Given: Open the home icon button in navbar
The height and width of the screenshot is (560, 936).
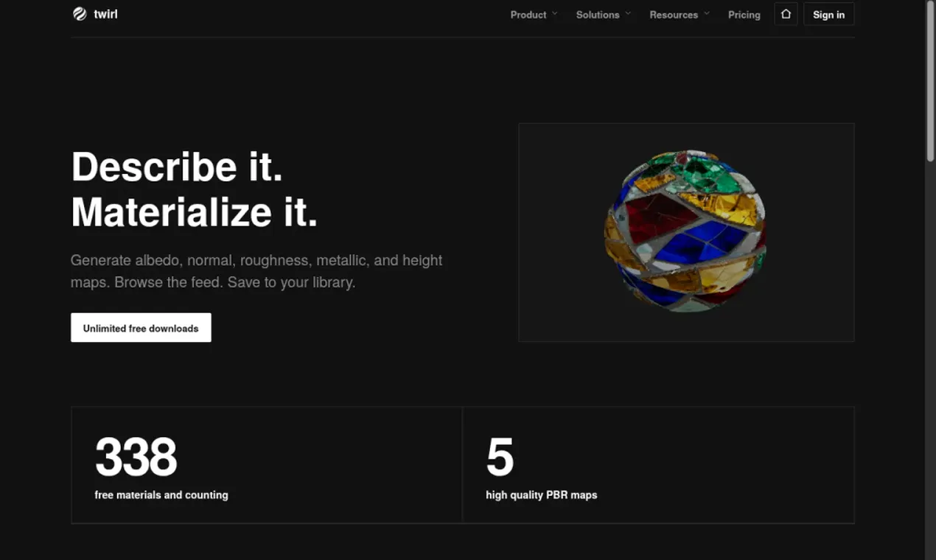Looking at the screenshot, I should (786, 14).
